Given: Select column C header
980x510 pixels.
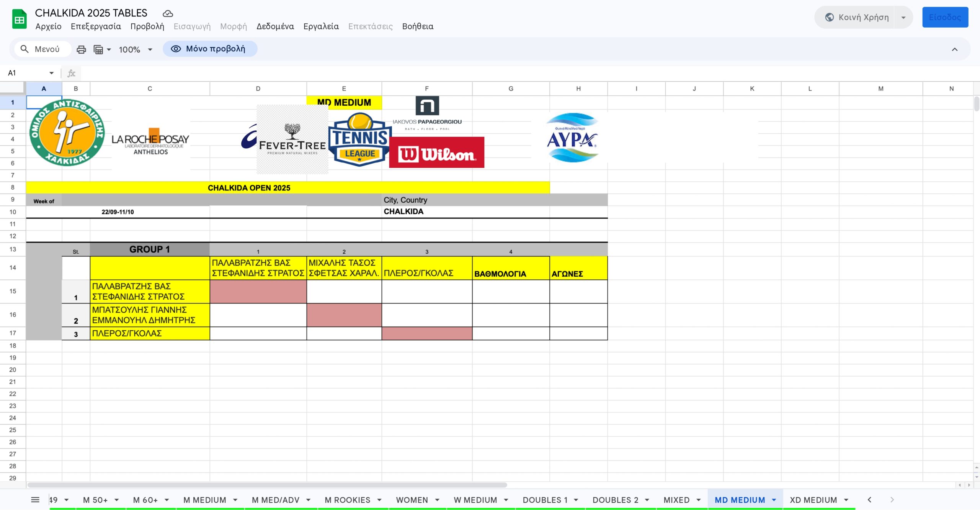Looking at the screenshot, I should tap(150, 89).
